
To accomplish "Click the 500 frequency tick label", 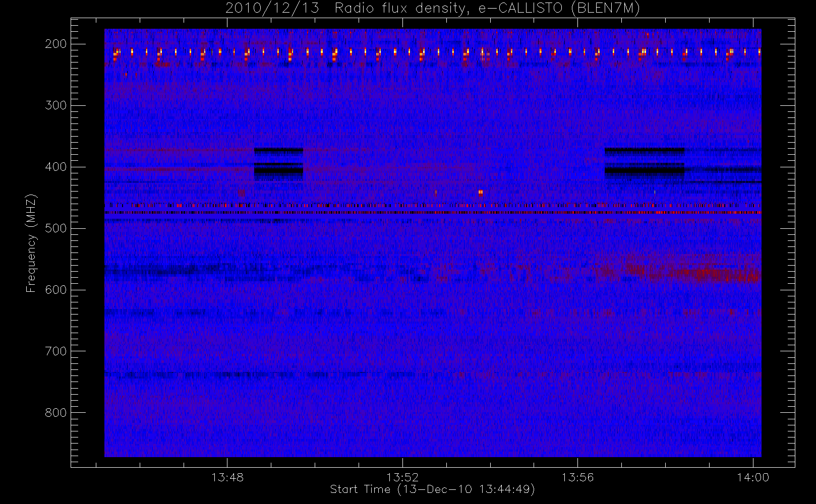I will click(56, 228).
